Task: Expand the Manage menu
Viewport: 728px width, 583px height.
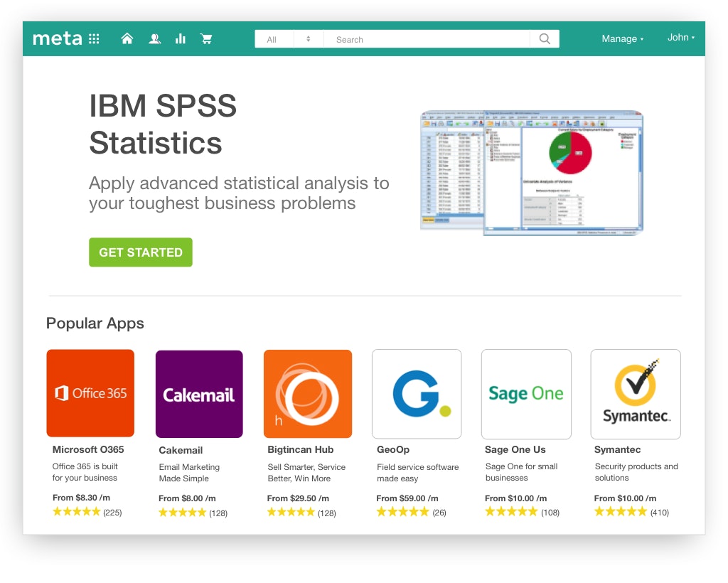Action: (x=623, y=39)
